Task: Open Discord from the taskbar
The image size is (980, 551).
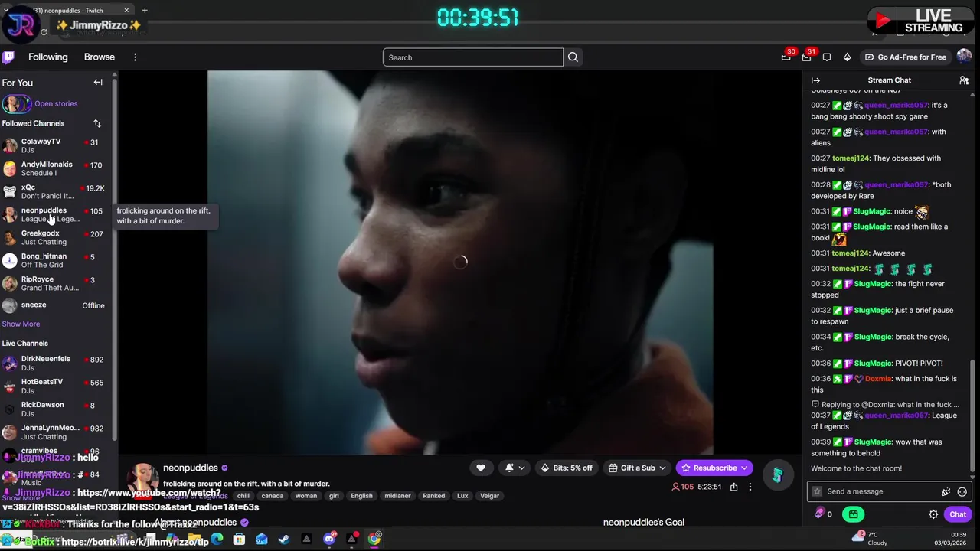Action: point(329,540)
